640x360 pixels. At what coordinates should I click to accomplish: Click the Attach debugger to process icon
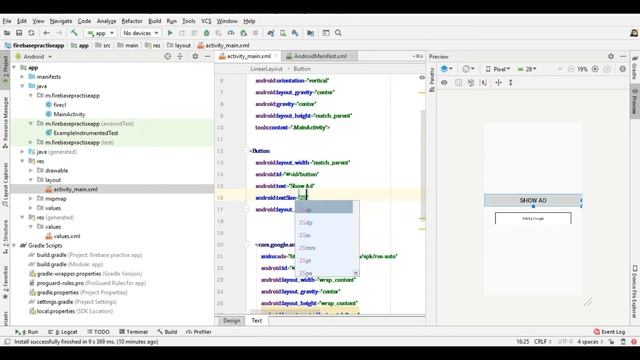pyautogui.click(x=244, y=33)
